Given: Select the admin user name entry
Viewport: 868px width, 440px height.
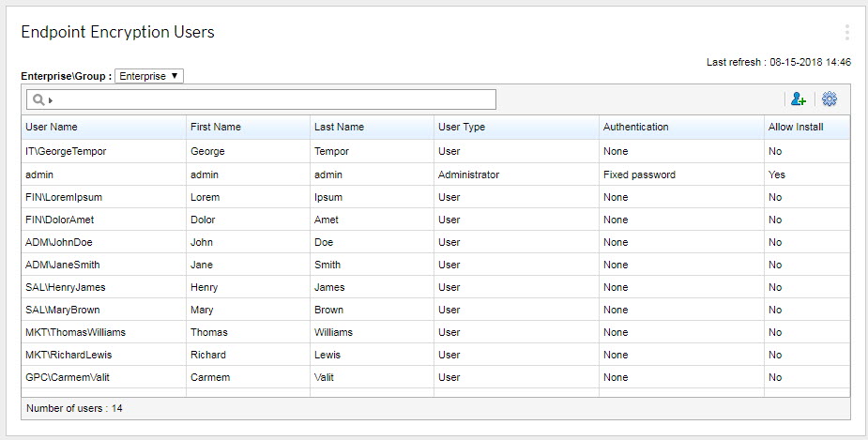Looking at the screenshot, I should click(40, 174).
